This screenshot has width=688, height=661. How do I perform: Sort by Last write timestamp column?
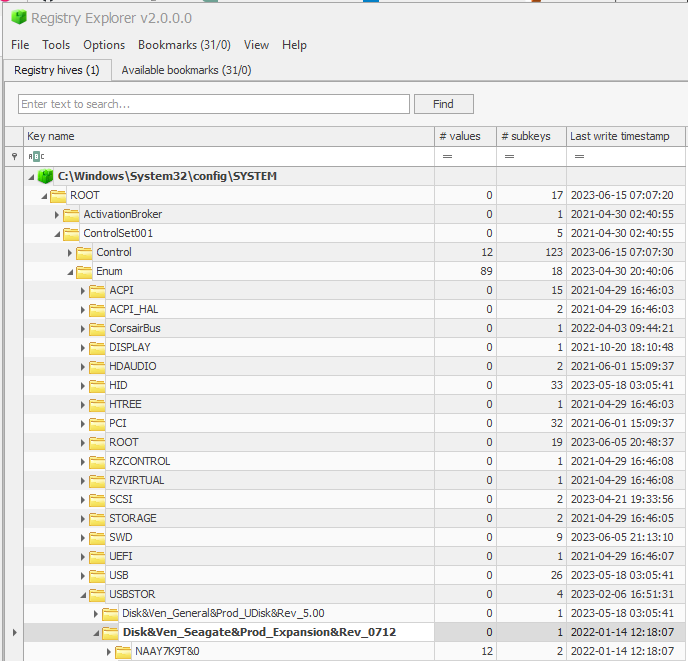point(626,136)
